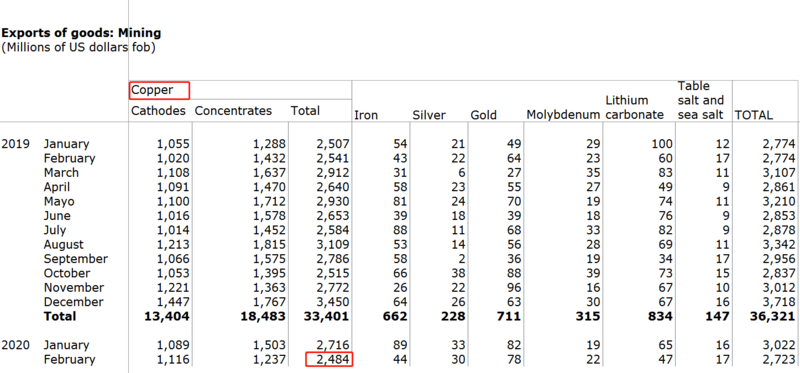Select October molybdenum value 39
The image size is (800, 373).
tap(593, 273)
